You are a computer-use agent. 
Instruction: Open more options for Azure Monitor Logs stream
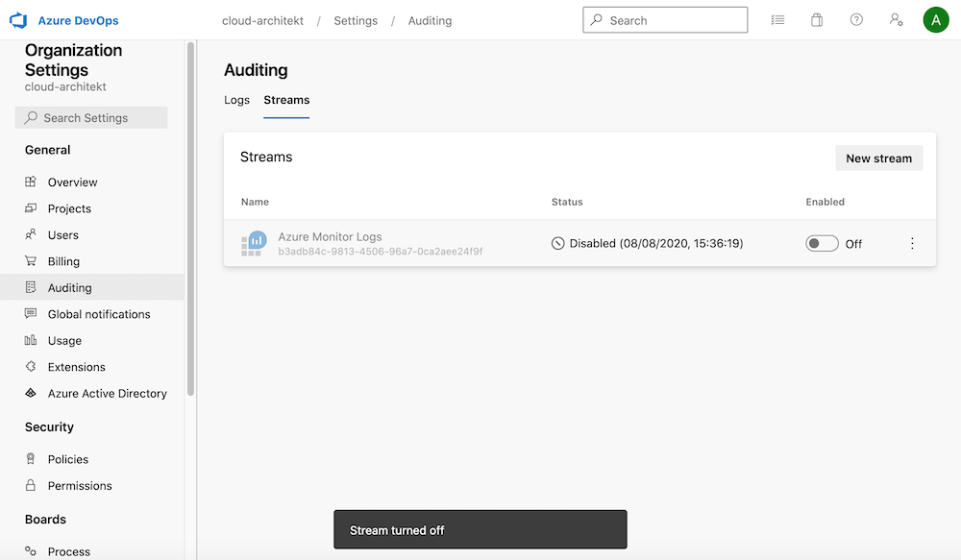click(912, 243)
